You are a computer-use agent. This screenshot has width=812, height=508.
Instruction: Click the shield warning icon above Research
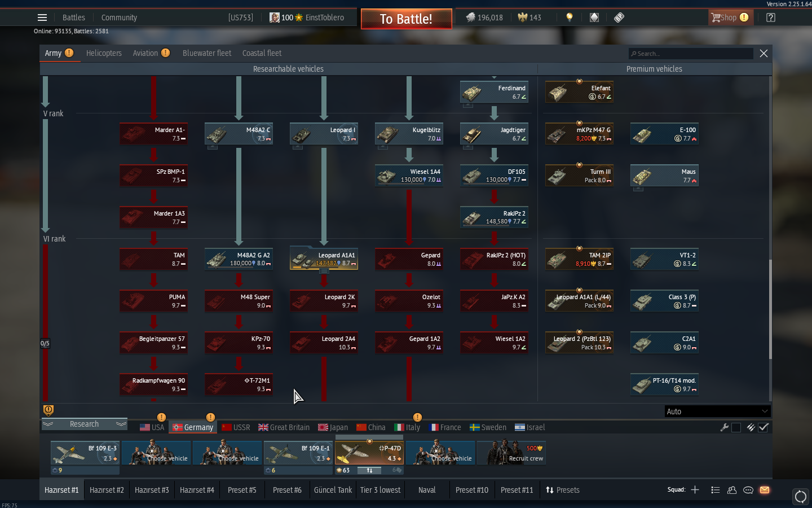(48, 410)
